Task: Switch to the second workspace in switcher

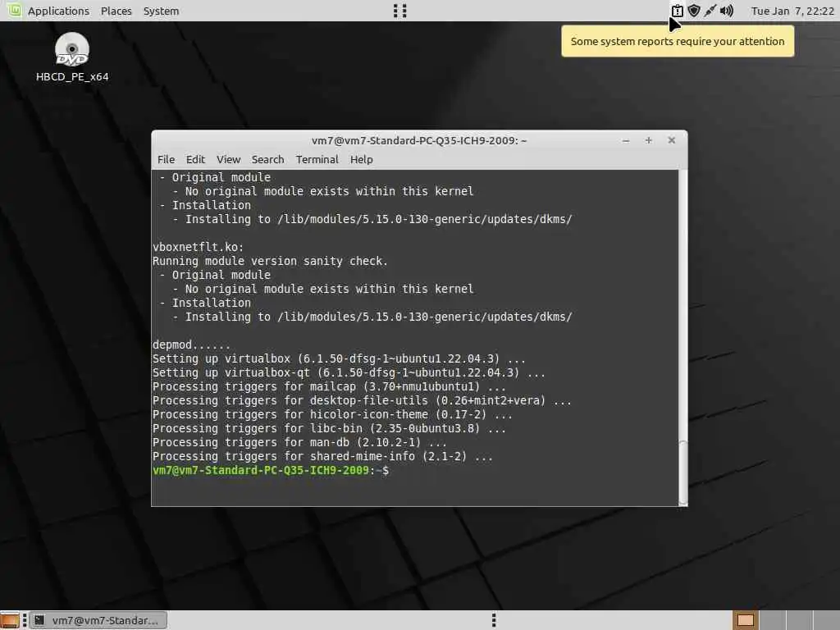Action: [x=772, y=620]
